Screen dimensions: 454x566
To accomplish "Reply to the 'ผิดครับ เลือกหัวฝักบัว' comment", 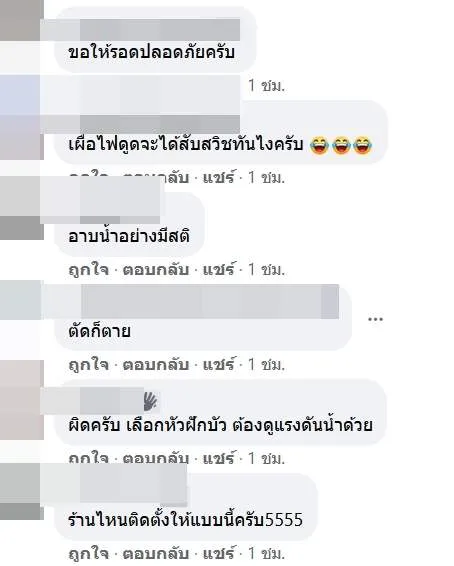I will click(x=156, y=459).
